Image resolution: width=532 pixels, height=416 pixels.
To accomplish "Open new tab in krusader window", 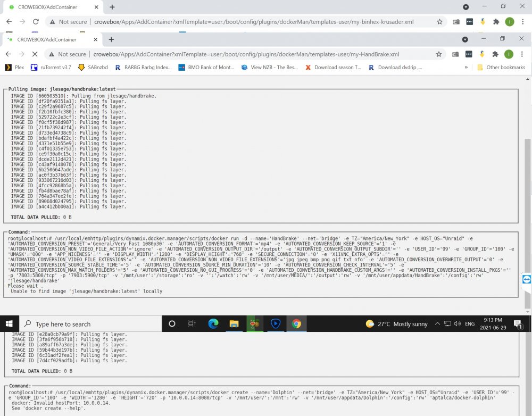I will point(112,7).
